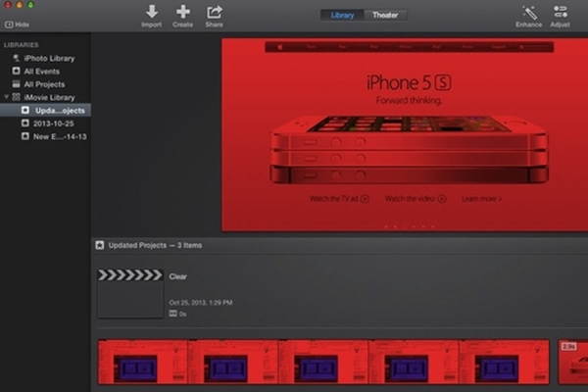Click the All Events star icon
Image resolution: width=588 pixels, height=392 pixels.
pyautogui.click(x=16, y=71)
